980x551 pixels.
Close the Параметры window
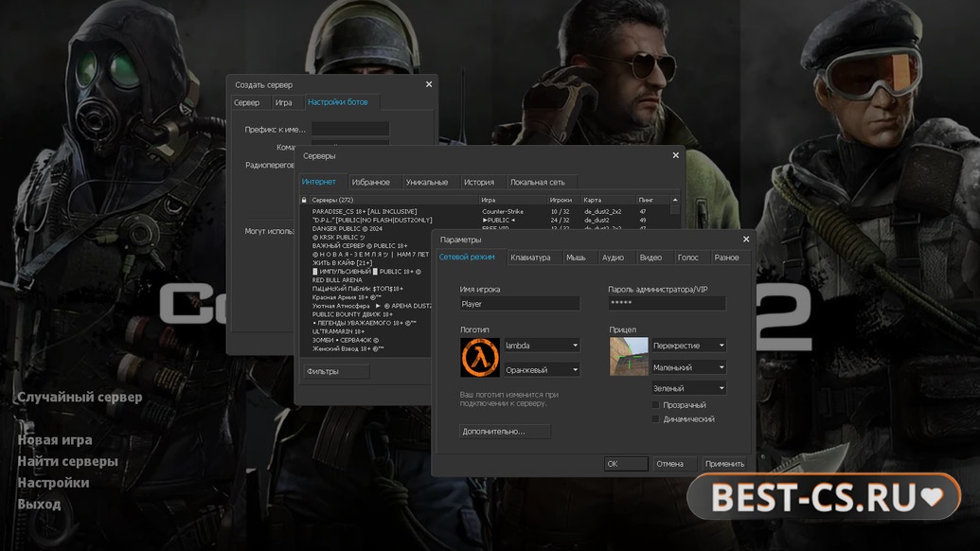pyautogui.click(x=745, y=240)
